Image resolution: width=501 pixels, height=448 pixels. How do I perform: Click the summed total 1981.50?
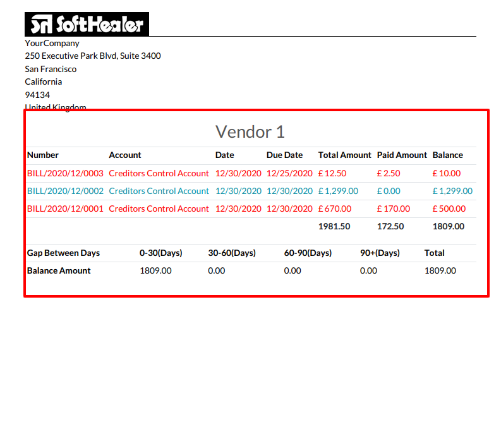pos(334,226)
